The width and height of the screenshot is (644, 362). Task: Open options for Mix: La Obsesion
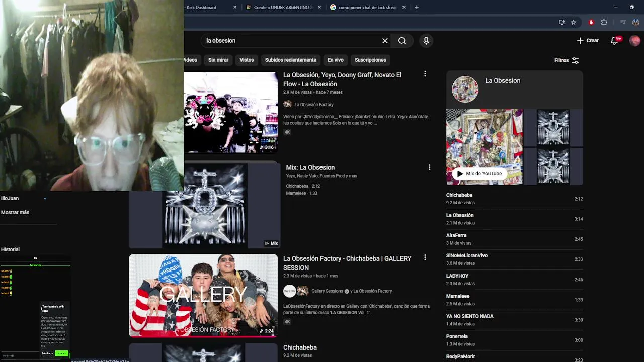pyautogui.click(x=429, y=167)
